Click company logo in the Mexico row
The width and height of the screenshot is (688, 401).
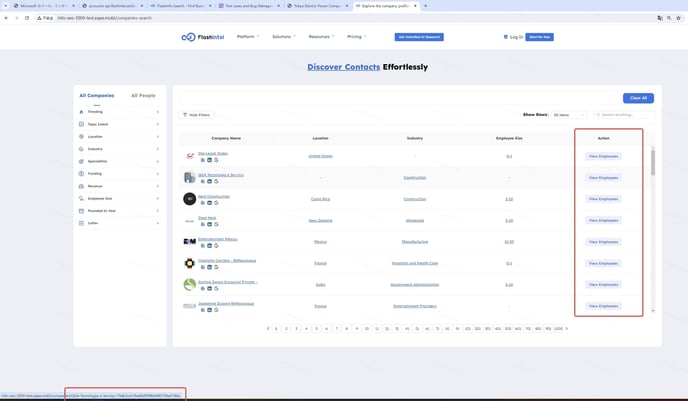[190, 241]
